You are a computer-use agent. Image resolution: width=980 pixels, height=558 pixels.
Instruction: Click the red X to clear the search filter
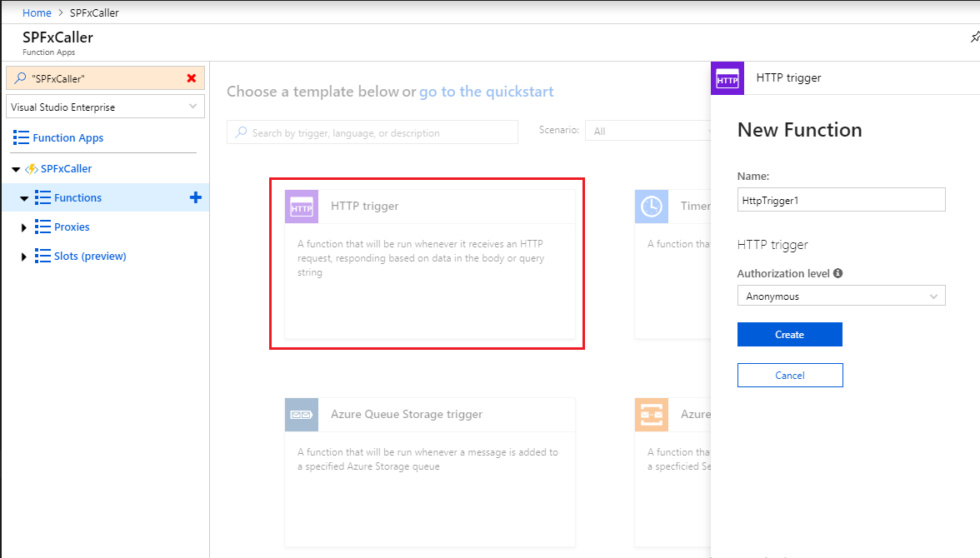(x=192, y=78)
